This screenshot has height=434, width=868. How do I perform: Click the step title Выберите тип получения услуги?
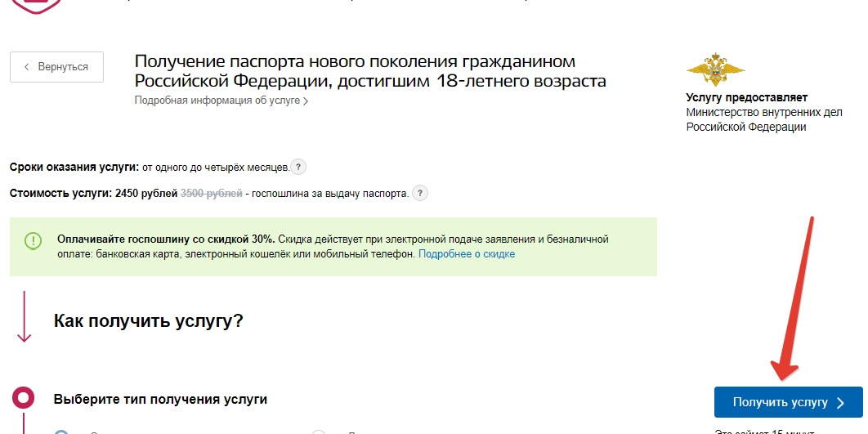click(x=160, y=400)
